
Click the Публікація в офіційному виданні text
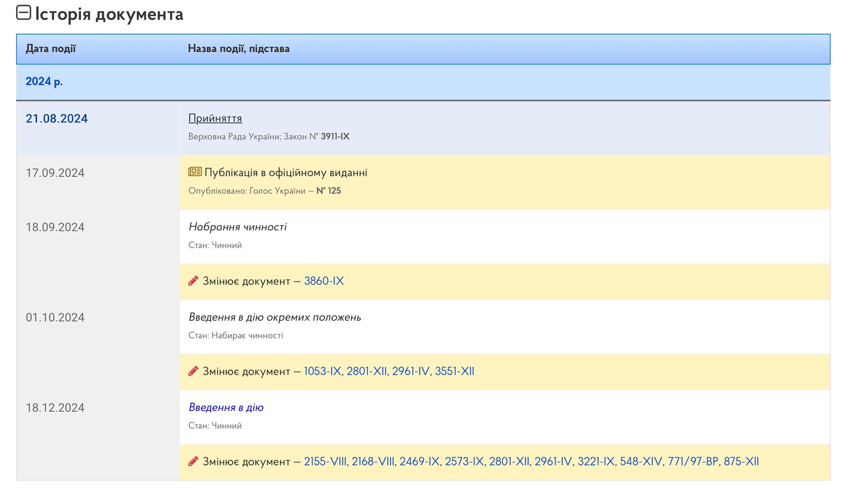286,173
